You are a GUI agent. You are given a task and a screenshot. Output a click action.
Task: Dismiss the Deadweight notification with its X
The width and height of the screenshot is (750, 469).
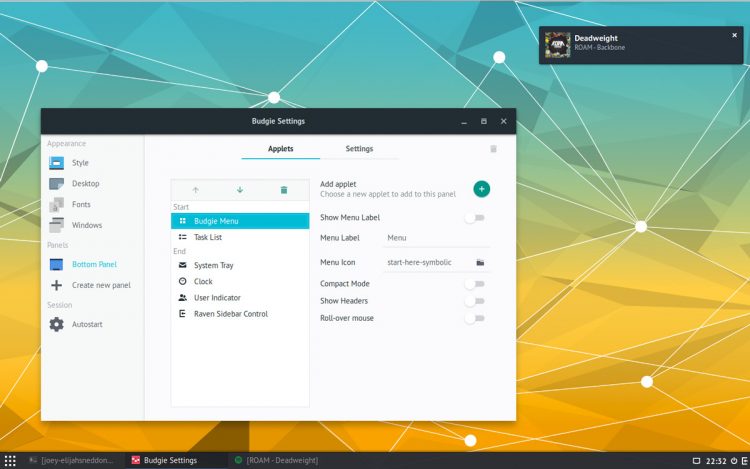735,35
